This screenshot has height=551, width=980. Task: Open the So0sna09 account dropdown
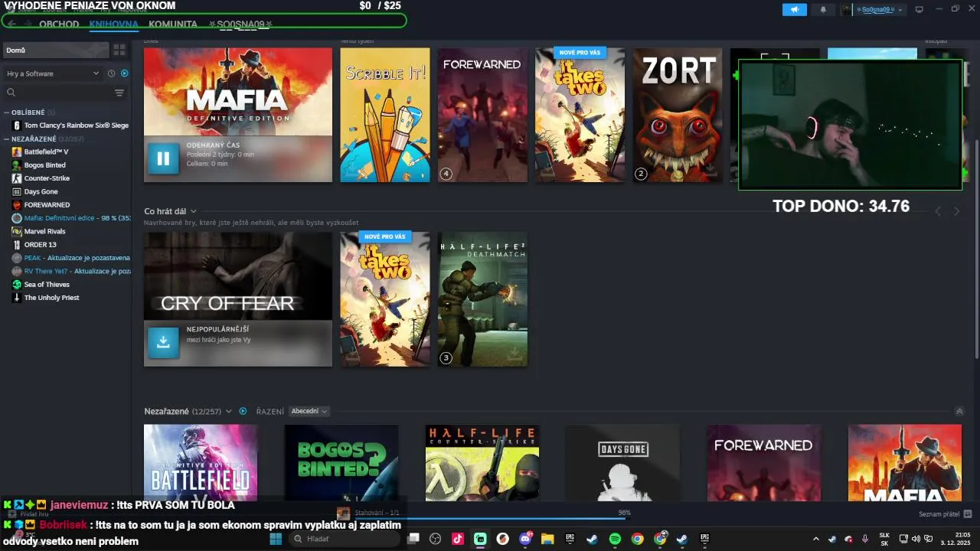900,10
